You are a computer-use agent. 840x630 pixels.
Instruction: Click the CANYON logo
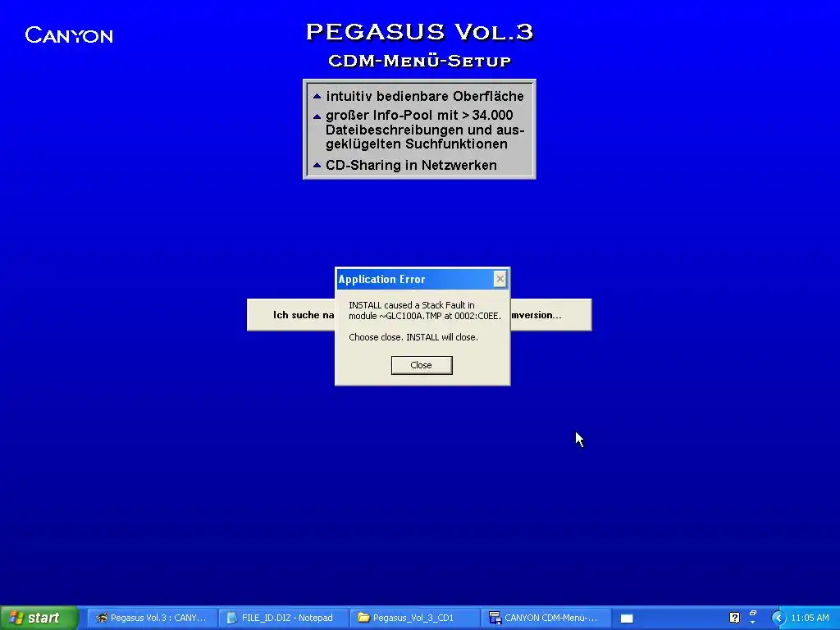69,35
